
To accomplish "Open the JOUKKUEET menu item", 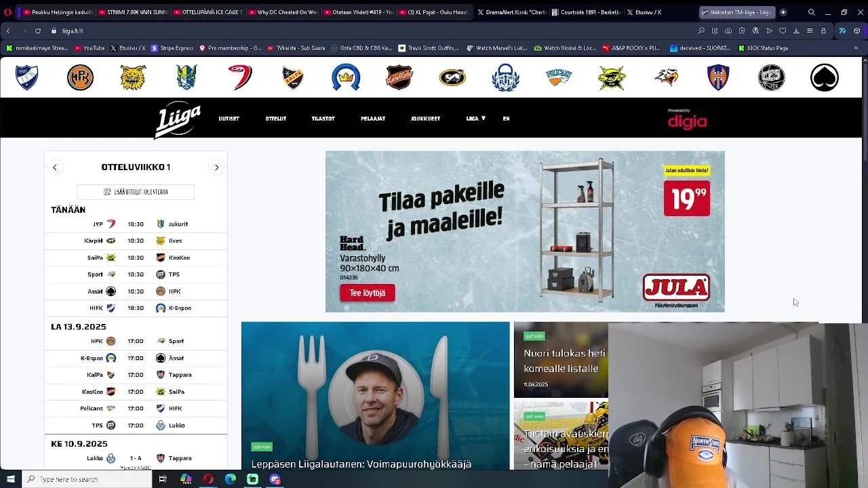I will (x=425, y=119).
